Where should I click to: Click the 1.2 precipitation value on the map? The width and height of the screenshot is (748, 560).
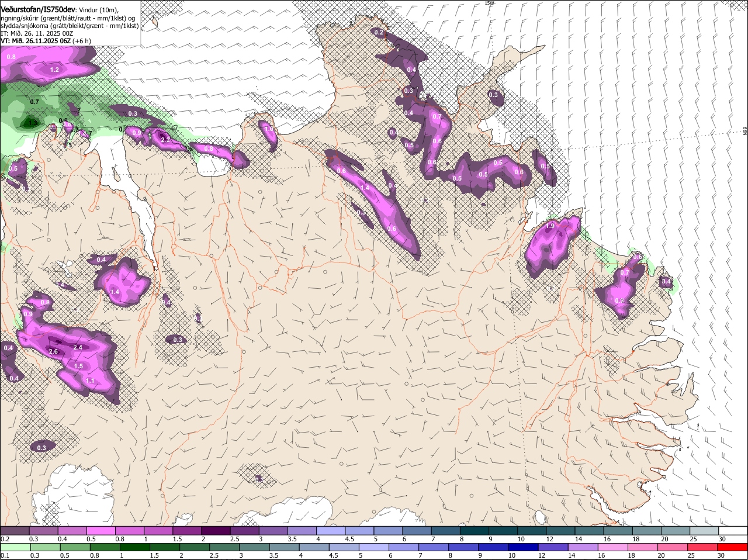[54, 70]
